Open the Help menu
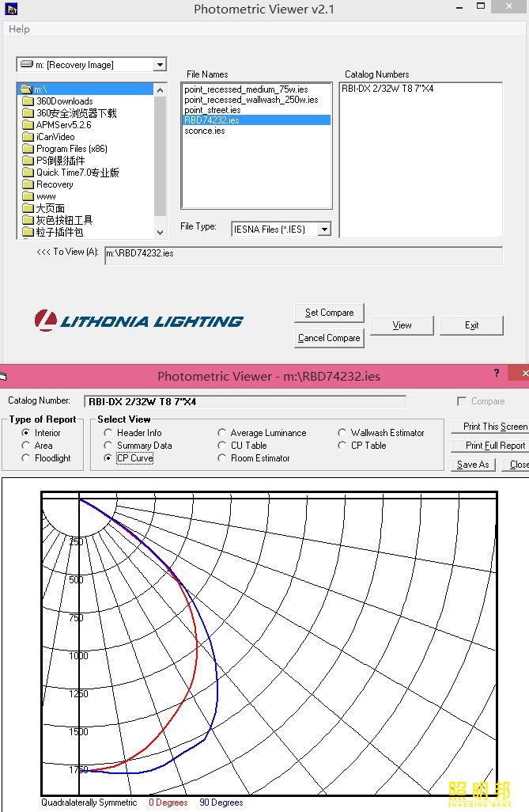The height and width of the screenshot is (812, 529). 19,29
